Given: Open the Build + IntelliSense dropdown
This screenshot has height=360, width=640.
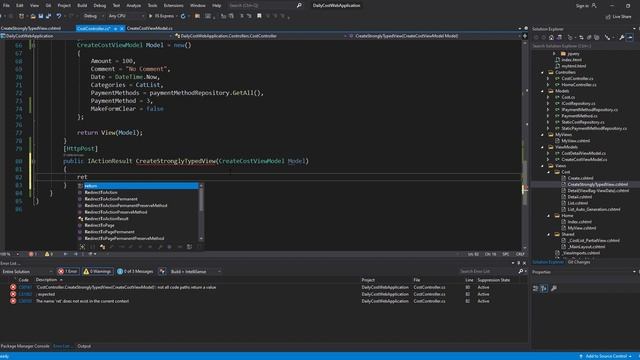Looking at the screenshot, I should pyautogui.click(x=196, y=271).
